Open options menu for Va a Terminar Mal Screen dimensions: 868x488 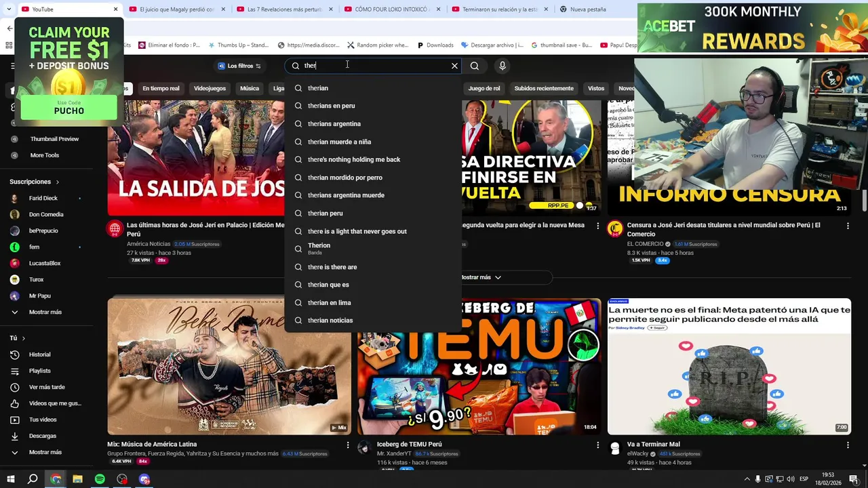(848, 445)
